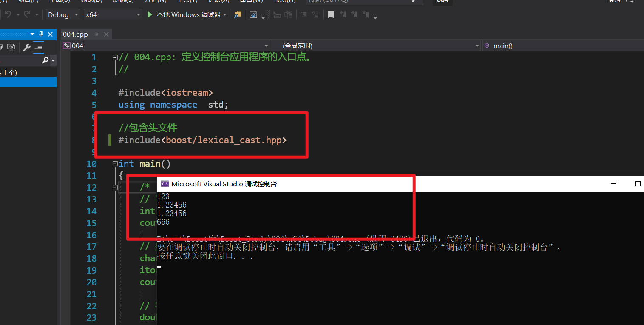
Task: Click the #include<iostream> line
Action: (166, 93)
